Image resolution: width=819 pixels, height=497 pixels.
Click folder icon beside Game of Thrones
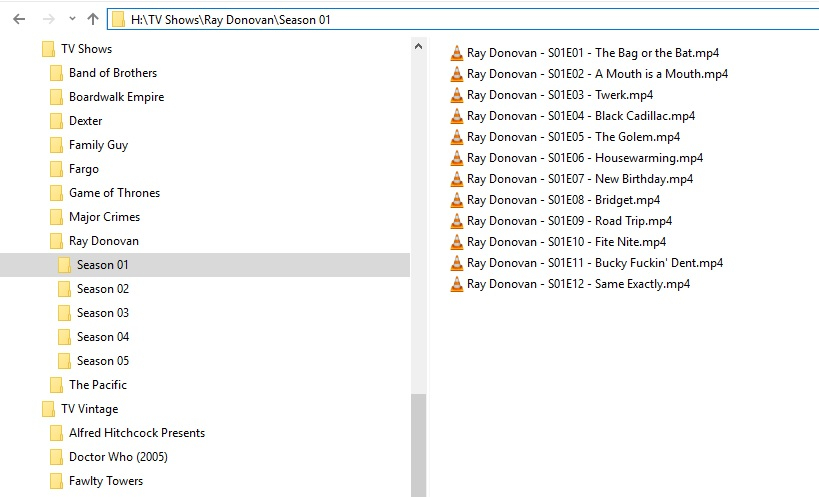coord(56,193)
